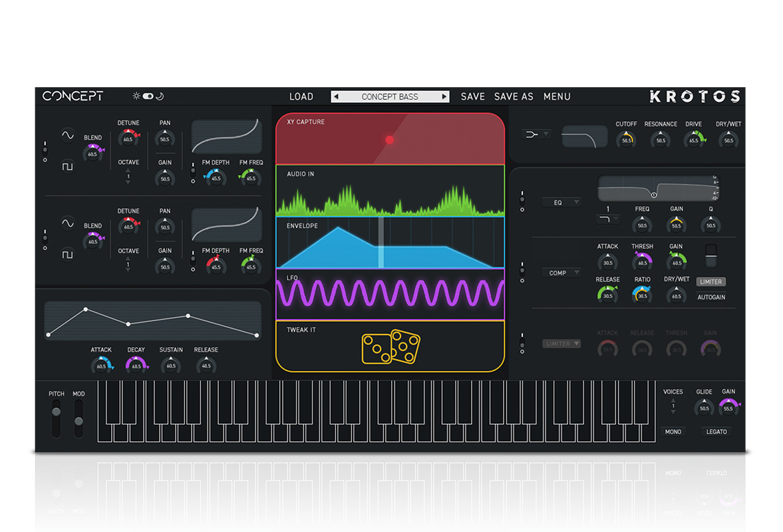
Task: Click the moon dark-mode icon
Action: pyautogui.click(x=160, y=96)
